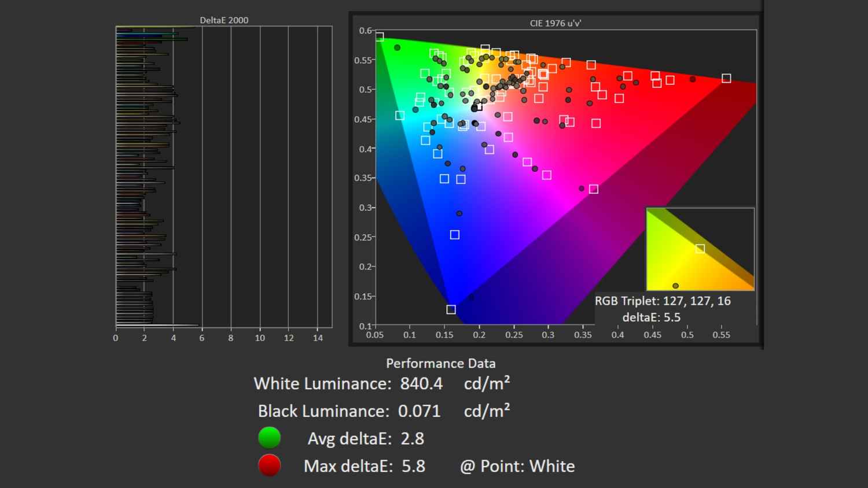The width and height of the screenshot is (868, 488).
Task: Click the measured dot inside the yellow inset
Action: [675, 286]
